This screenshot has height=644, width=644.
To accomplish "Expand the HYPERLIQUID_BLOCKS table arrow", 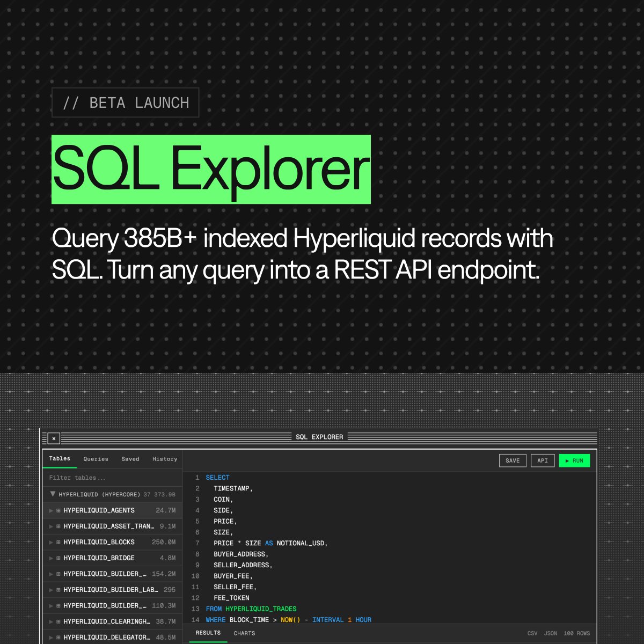I will [51, 542].
